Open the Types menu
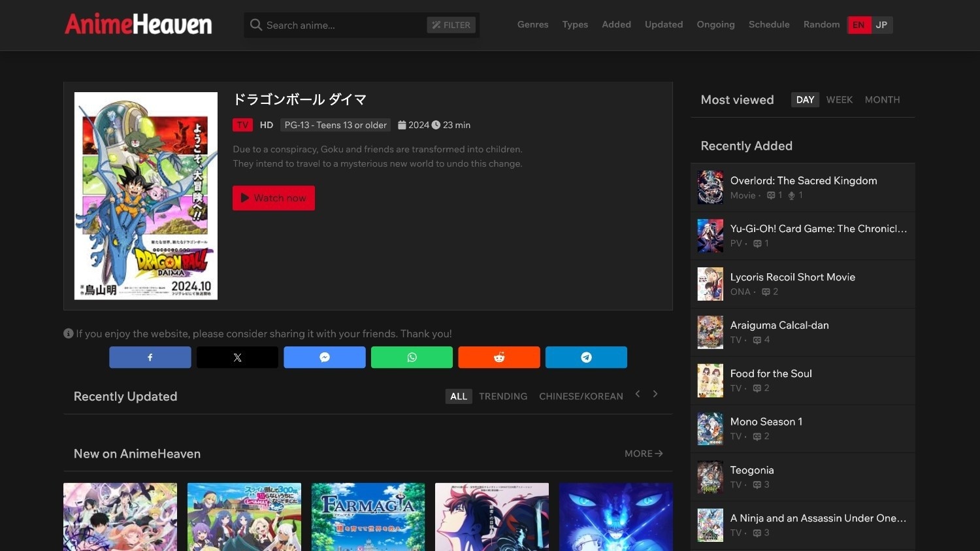Screen dimensions: 980x551 pos(575,25)
